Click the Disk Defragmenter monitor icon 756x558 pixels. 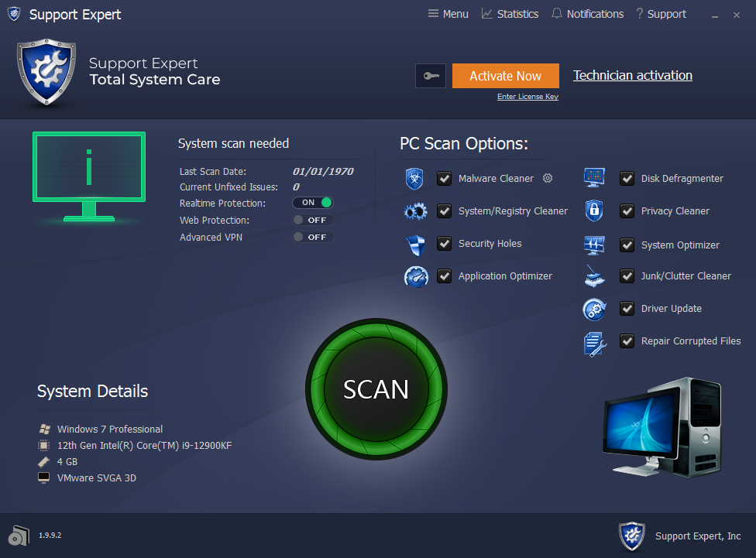click(x=594, y=178)
